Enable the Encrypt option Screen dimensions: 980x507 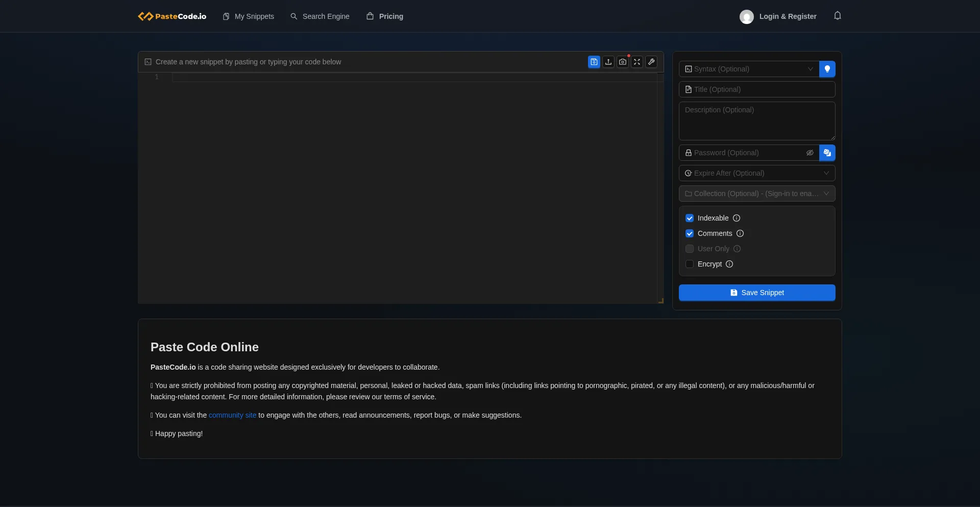pos(690,264)
